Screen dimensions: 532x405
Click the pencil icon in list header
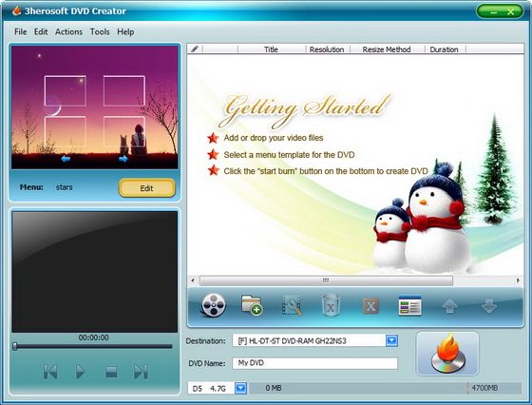point(195,48)
